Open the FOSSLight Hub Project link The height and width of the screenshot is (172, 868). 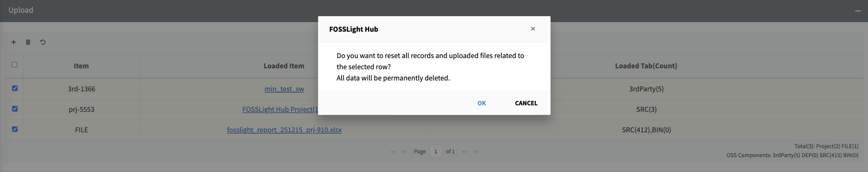click(x=280, y=109)
